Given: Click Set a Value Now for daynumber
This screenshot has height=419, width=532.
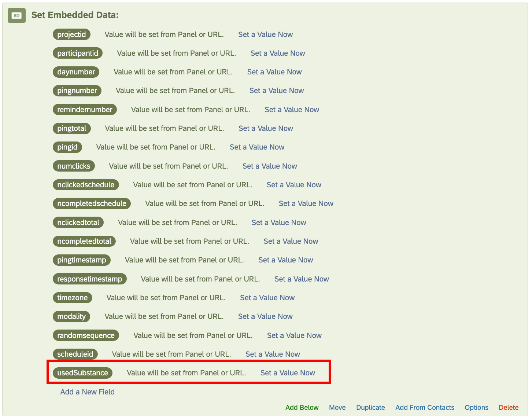Looking at the screenshot, I should click(x=274, y=71).
